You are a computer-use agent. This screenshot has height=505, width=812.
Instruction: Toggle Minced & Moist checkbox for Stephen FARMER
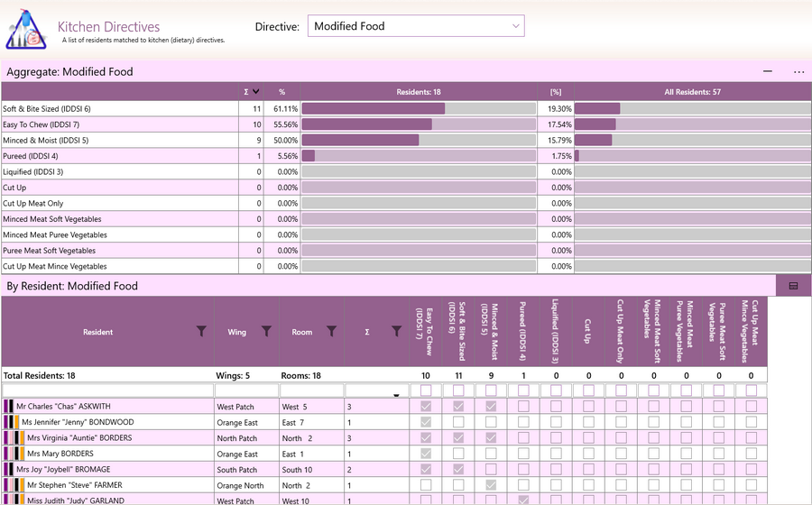coord(491,485)
